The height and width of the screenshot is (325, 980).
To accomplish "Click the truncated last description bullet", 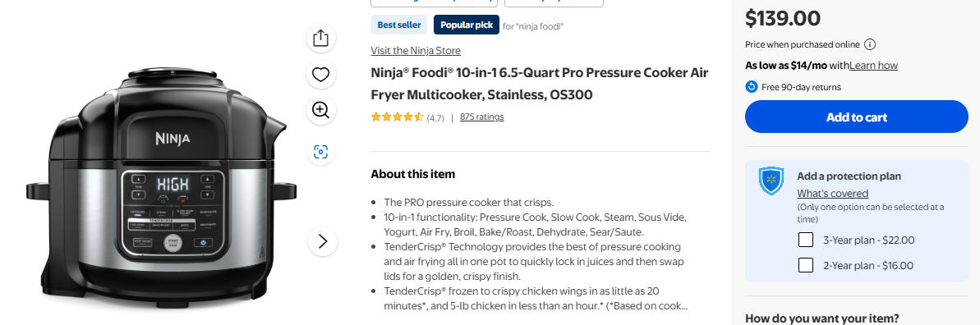I will (536, 299).
